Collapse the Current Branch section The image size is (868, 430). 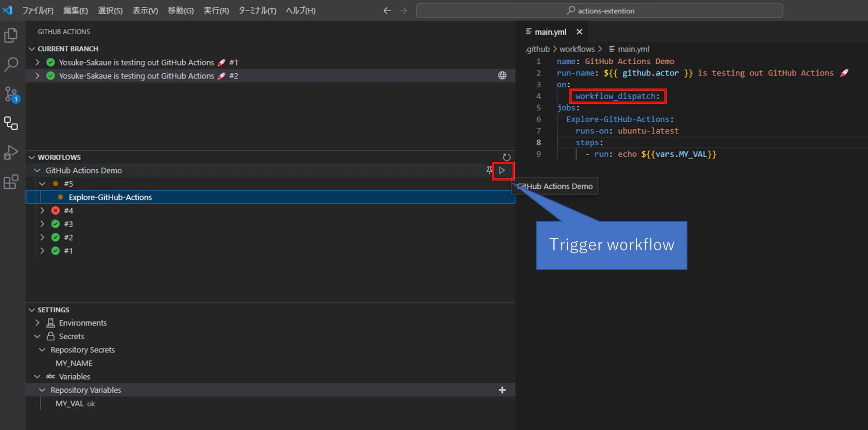click(x=32, y=49)
